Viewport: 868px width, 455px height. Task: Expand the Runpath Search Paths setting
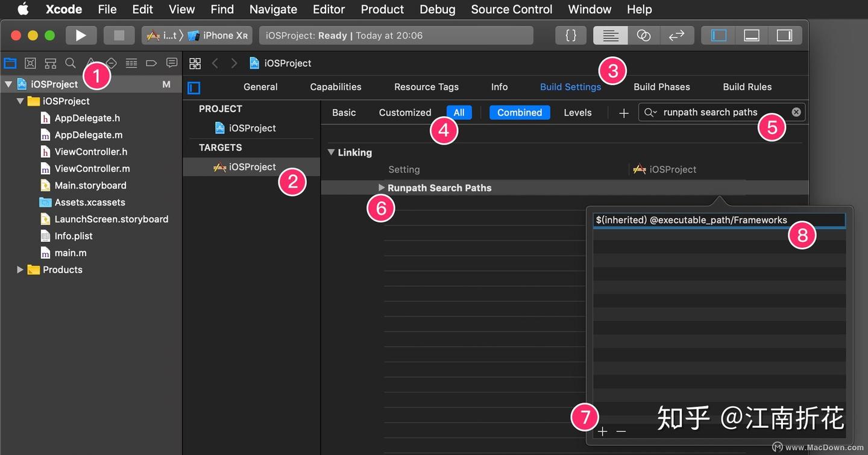381,188
